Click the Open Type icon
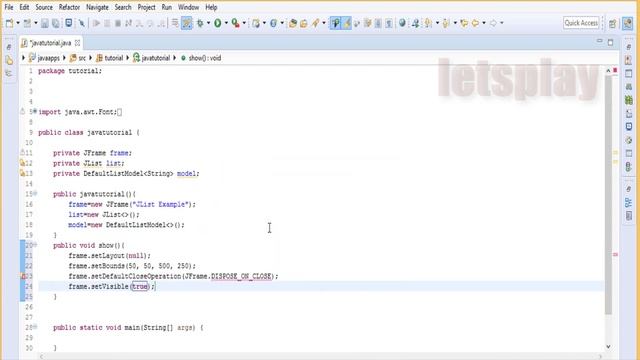640x360 pixels. click(292, 23)
